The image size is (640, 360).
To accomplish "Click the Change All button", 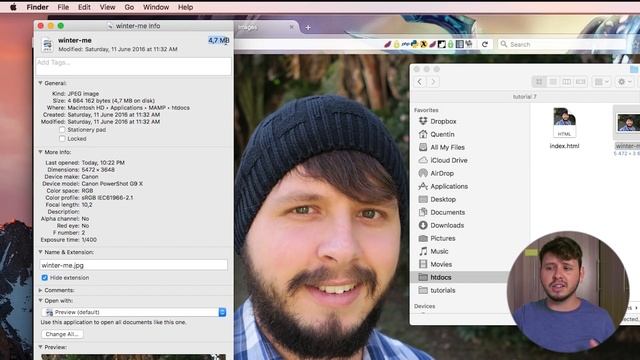I will 62,334.
